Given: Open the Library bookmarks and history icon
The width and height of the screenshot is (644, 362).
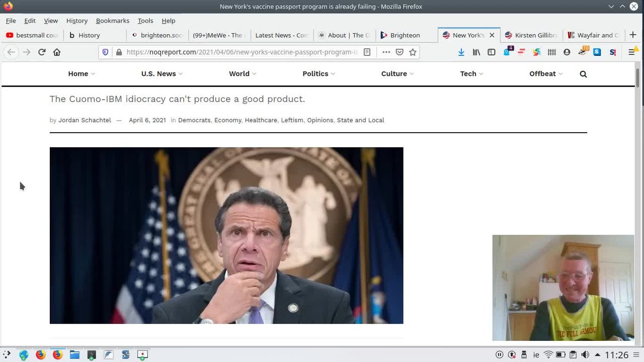Looking at the screenshot, I should point(476,52).
